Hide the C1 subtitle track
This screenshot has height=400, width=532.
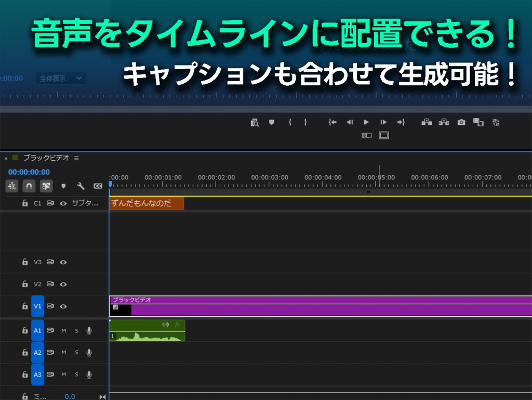click(x=63, y=203)
